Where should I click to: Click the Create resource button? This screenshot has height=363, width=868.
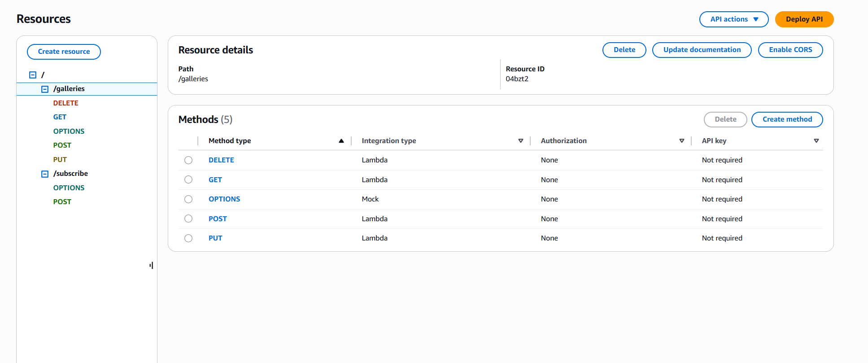click(64, 52)
